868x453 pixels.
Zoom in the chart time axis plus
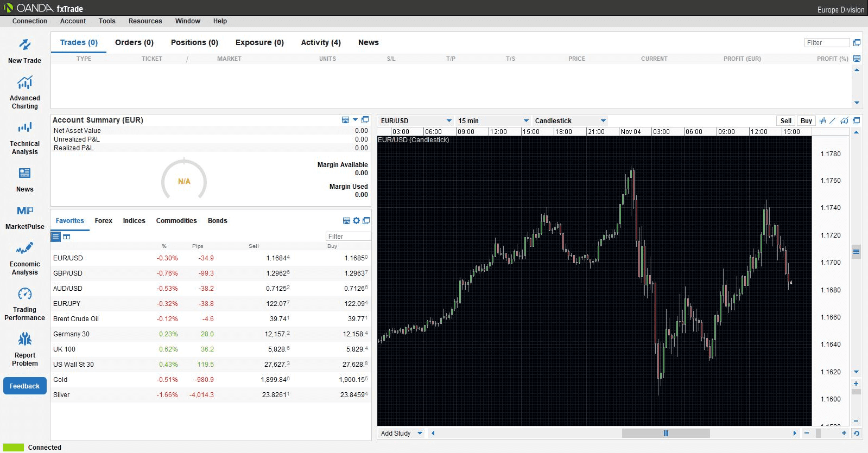coord(844,433)
